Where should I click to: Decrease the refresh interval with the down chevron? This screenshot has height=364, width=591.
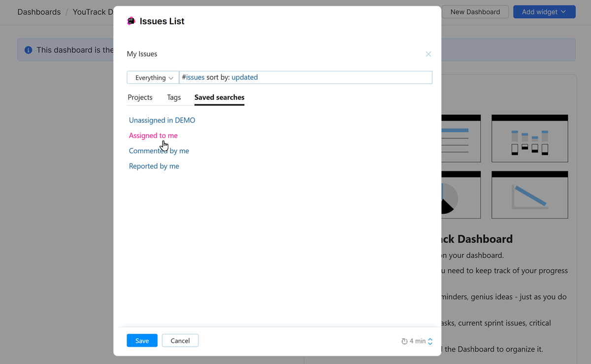coord(429,343)
